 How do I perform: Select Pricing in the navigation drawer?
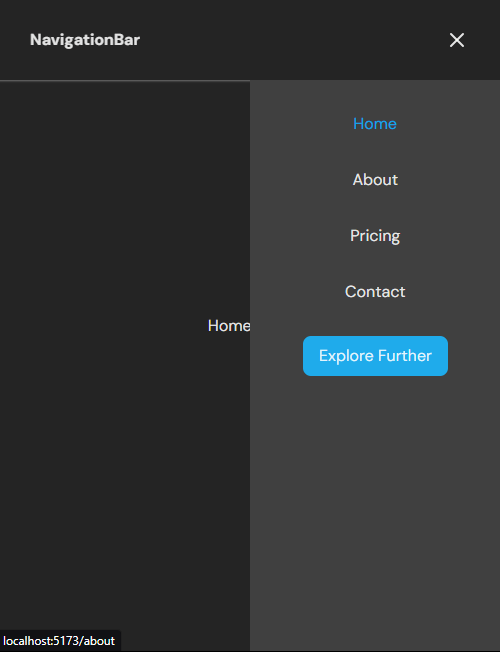click(x=375, y=236)
